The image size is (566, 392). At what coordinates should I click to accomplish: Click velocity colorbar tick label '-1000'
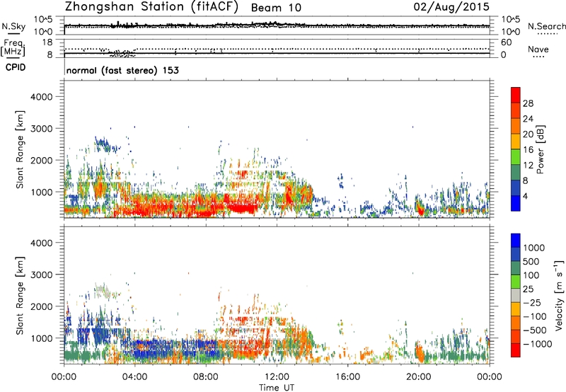(537, 344)
